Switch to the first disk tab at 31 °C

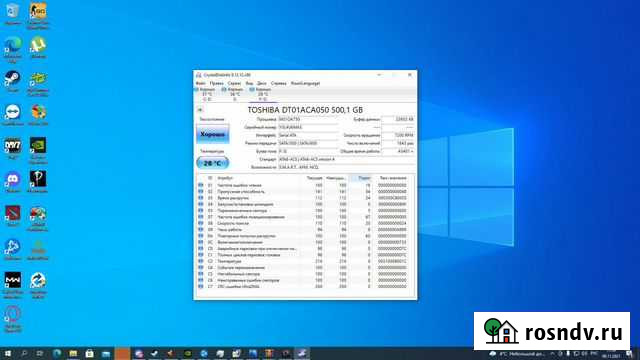pos(207,94)
